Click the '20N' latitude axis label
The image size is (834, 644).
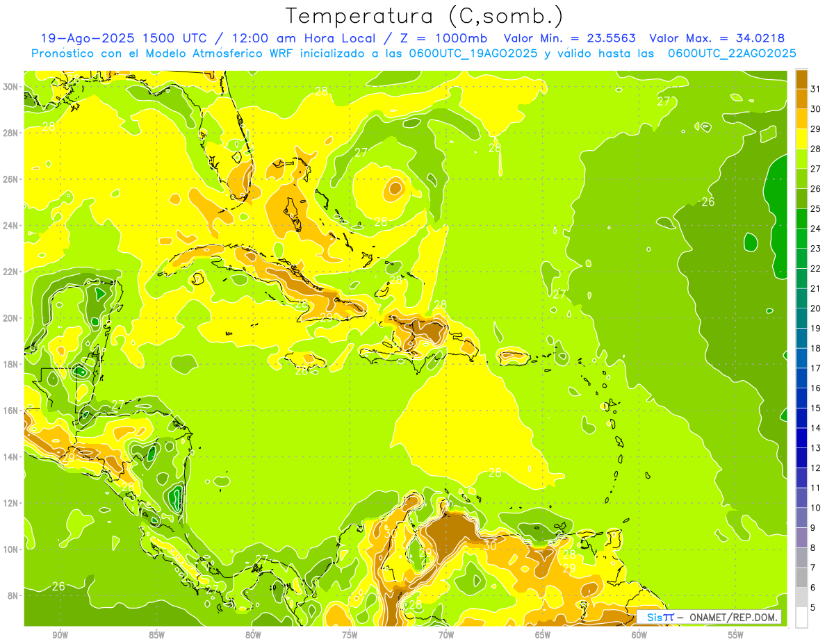10,318
